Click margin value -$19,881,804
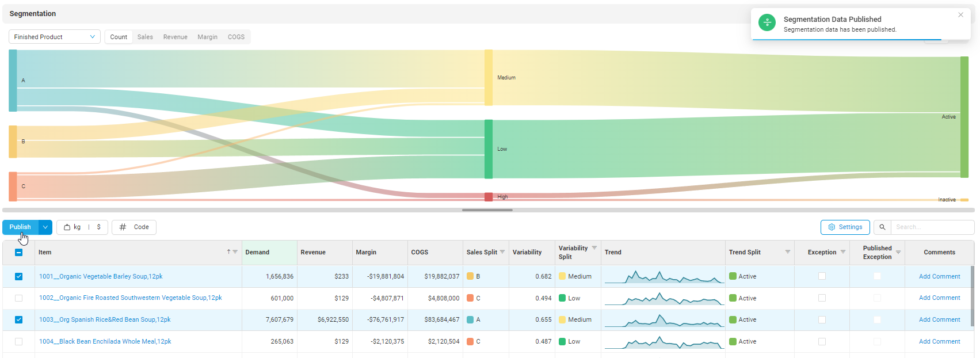The height and width of the screenshot is (358, 980). pyautogui.click(x=386, y=276)
